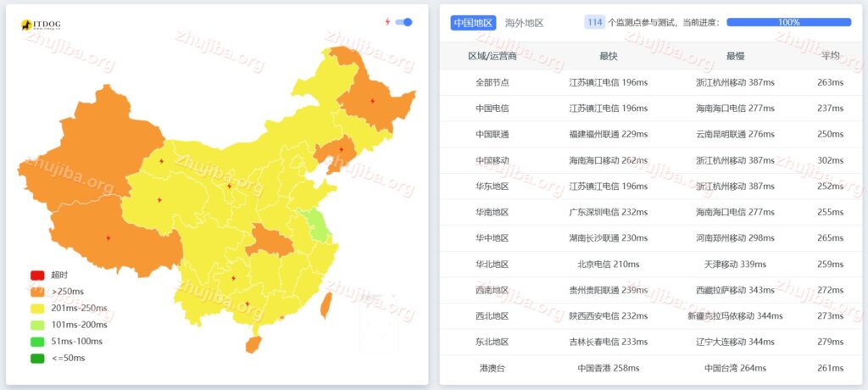This screenshot has width=868, height=390.
Task: Click 吉林长春电信 233ms cell
Action: click(x=609, y=342)
